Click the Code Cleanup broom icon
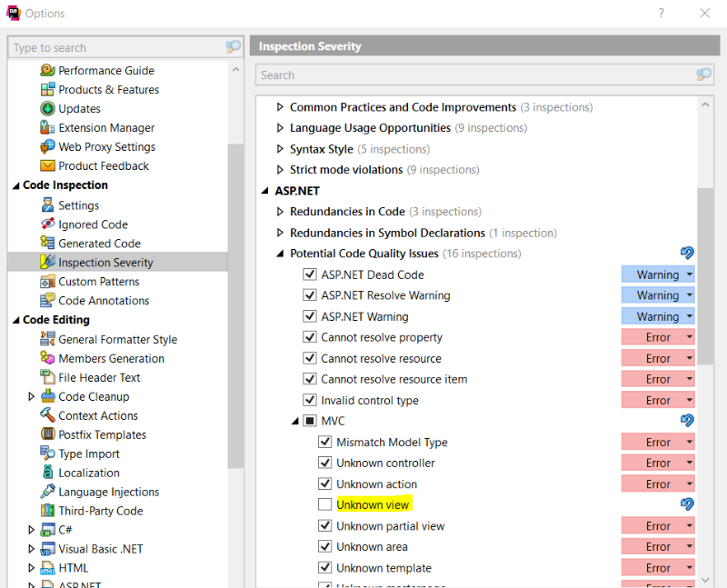This screenshot has height=588, width=727. tap(48, 397)
